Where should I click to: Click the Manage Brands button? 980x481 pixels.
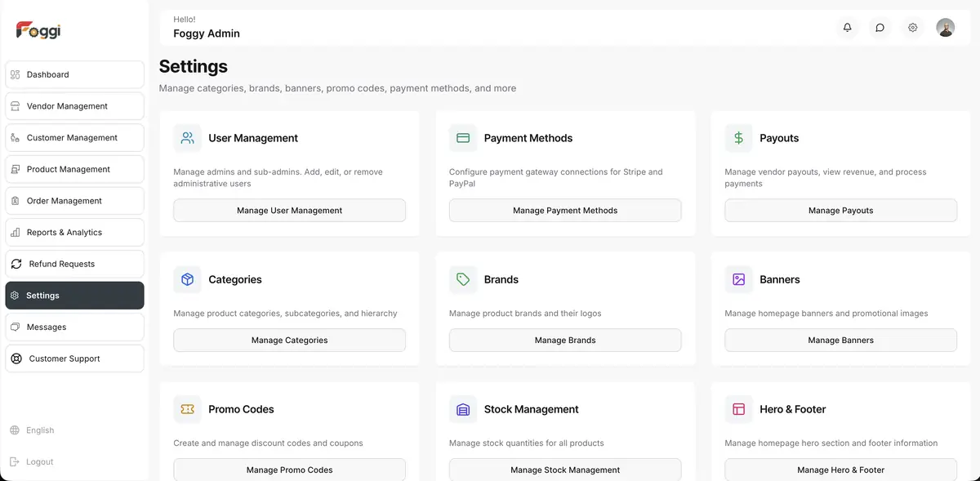(565, 340)
